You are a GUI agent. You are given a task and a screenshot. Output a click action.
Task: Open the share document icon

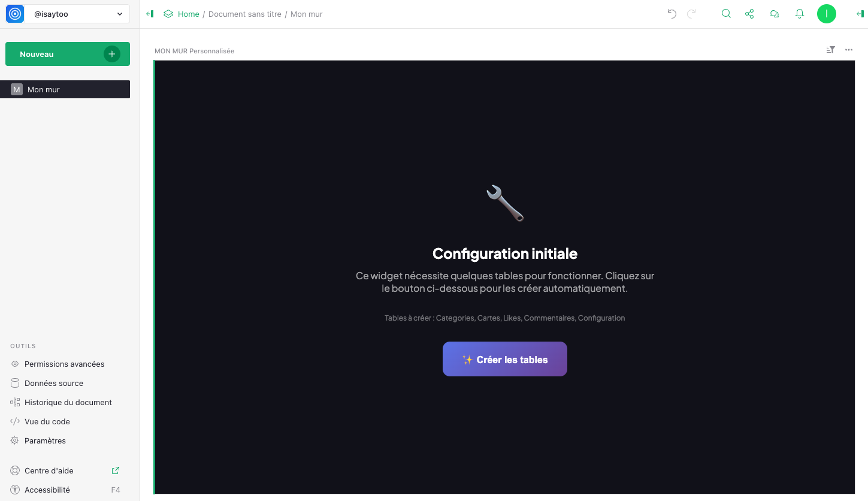(749, 14)
